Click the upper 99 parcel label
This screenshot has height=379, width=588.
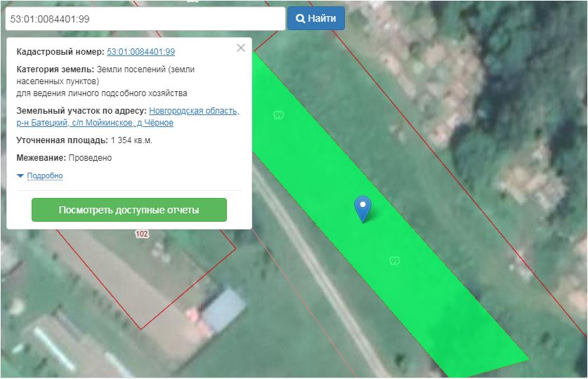click(x=279, y=115)
